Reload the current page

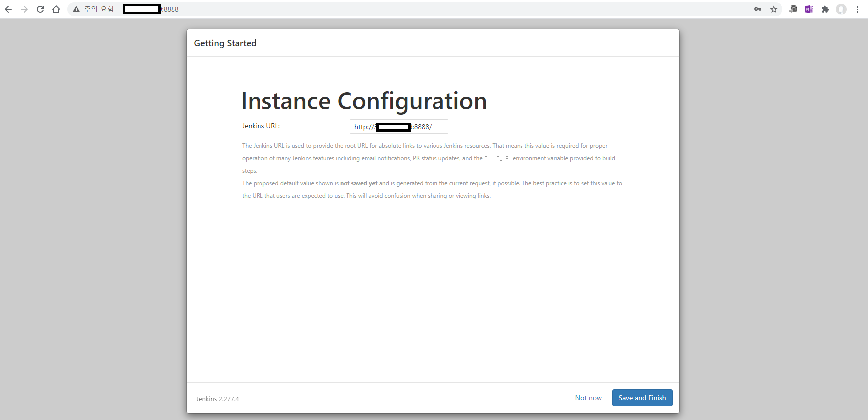coord(40,9)
